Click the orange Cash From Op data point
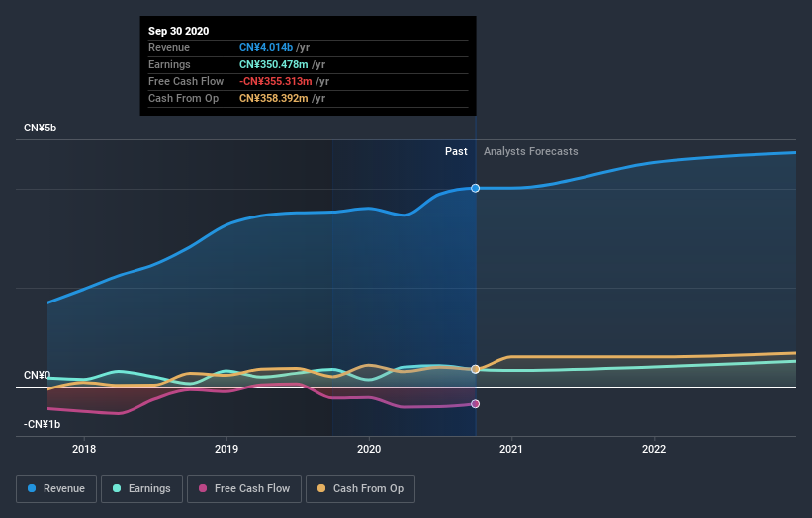Image resolution: width=812 pixels, height=518 pixels. coord(475,369)
